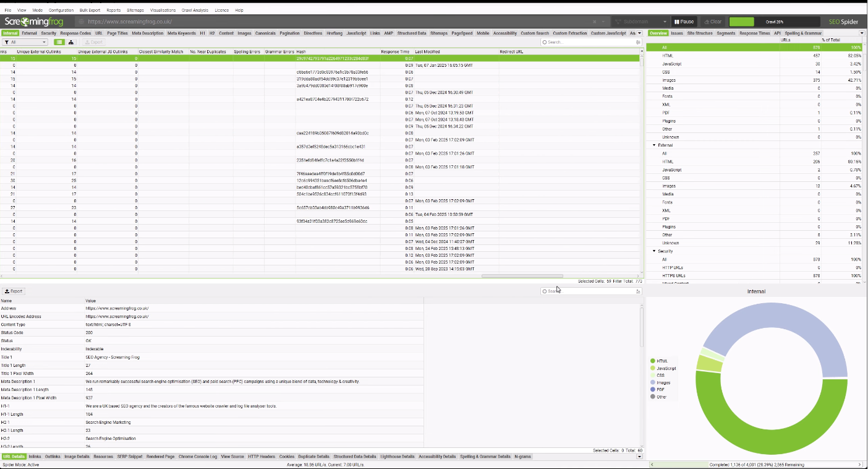Open the Site Structure tab
This screenshot has height=469, width=868.
(x=700, y=33)
